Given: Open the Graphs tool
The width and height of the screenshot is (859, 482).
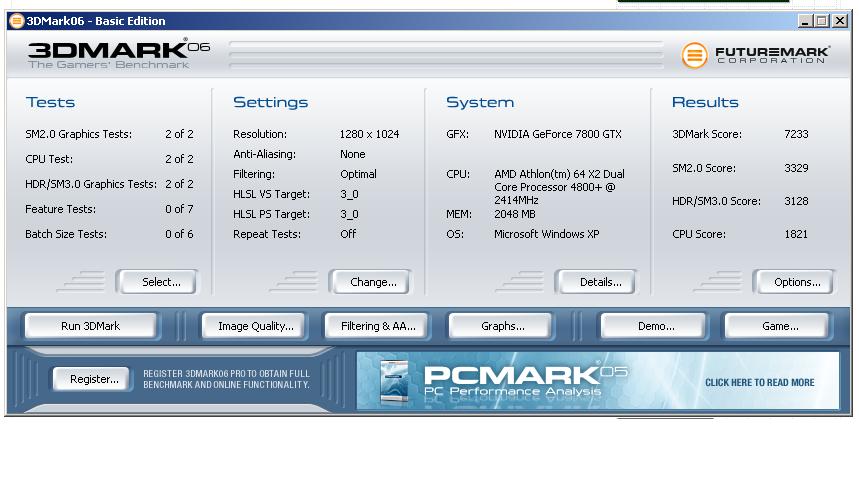Looking at the screenshot, I should coord(502,326).
